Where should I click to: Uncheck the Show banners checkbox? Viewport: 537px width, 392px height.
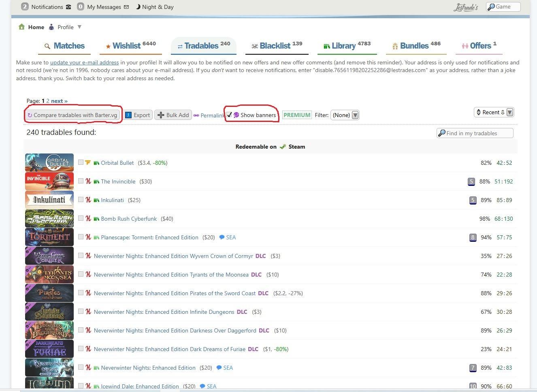click(229, 115)
